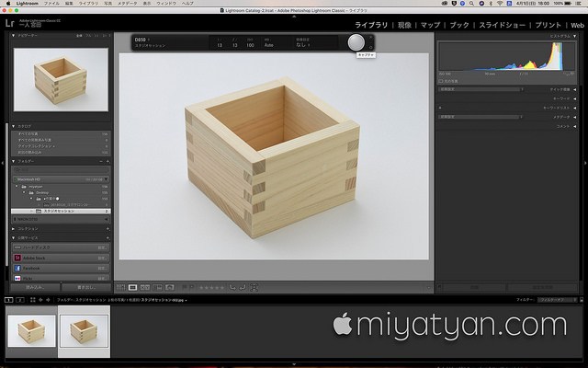Open Survey view from toolbar
588x368 pixels.
(157, 287)
